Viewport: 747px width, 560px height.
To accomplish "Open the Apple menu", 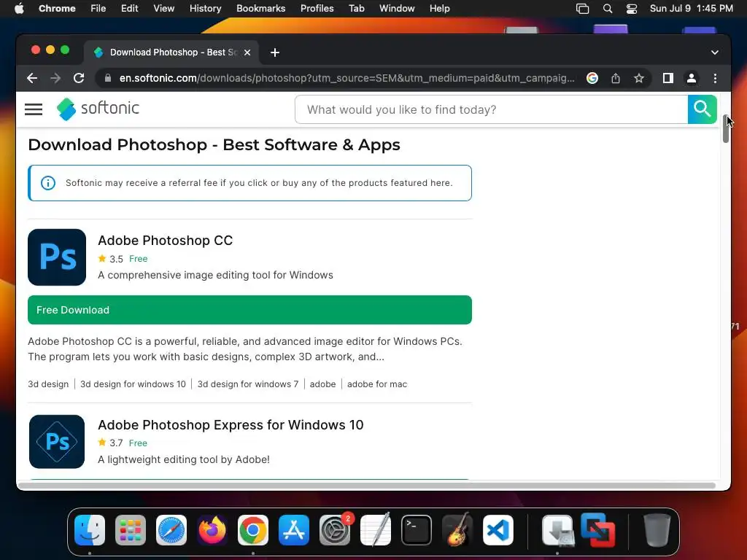I will click(x=19, y=8).
